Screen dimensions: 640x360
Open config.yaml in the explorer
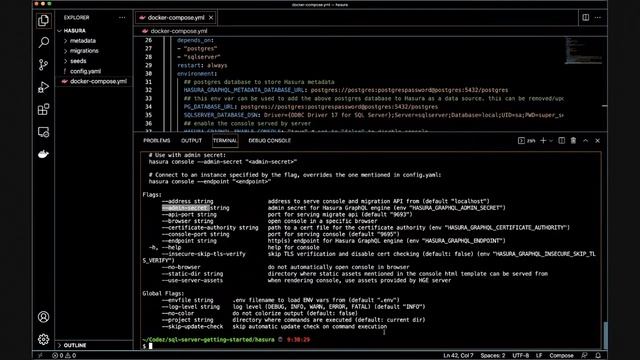[85, 71]
